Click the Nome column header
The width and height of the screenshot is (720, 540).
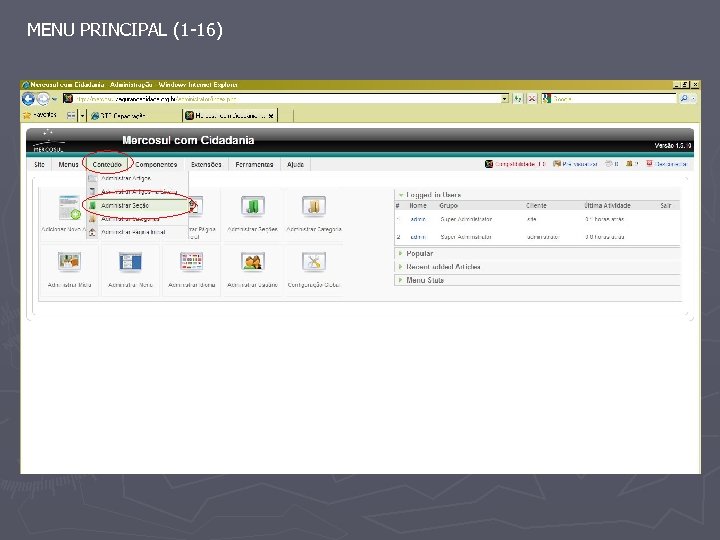(x=418, y=206)
